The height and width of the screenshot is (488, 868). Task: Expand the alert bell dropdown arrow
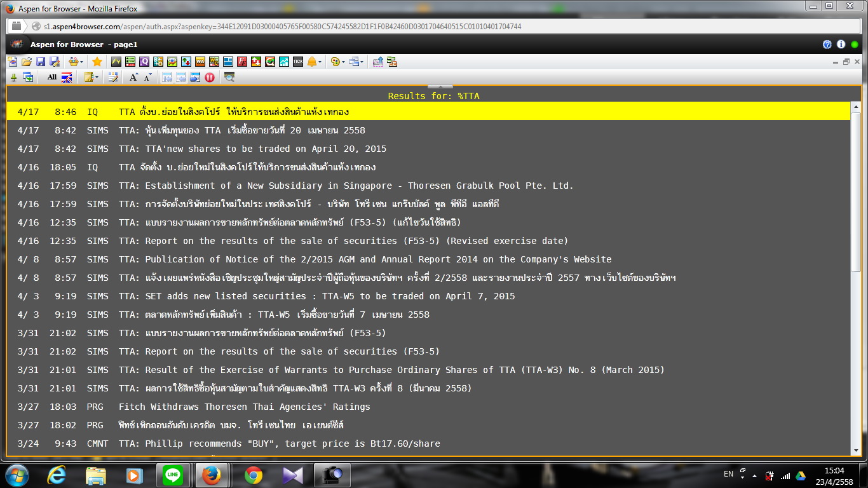pyautogui.click(x=320, y=62)
